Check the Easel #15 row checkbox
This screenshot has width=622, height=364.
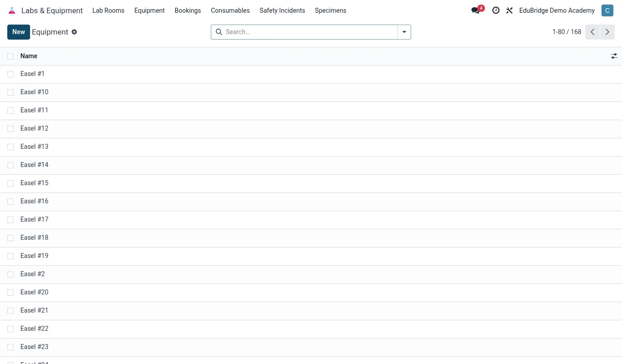click(10, 183)
